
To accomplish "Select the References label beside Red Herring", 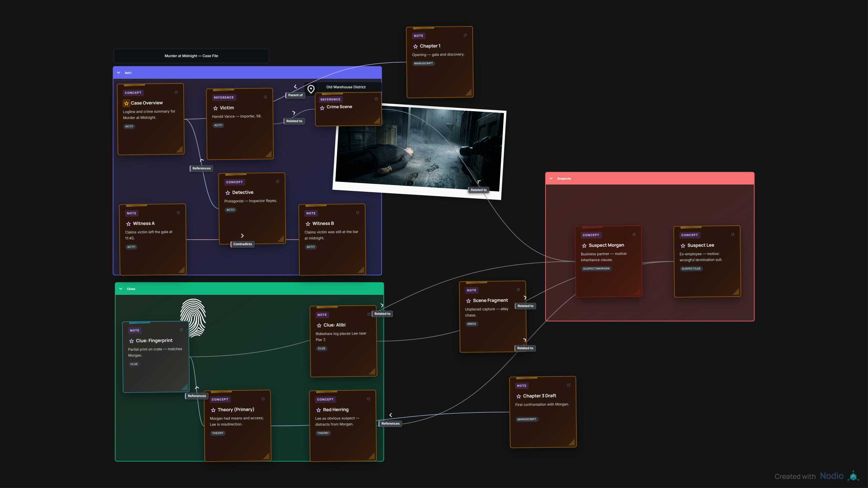I will 390,424.
